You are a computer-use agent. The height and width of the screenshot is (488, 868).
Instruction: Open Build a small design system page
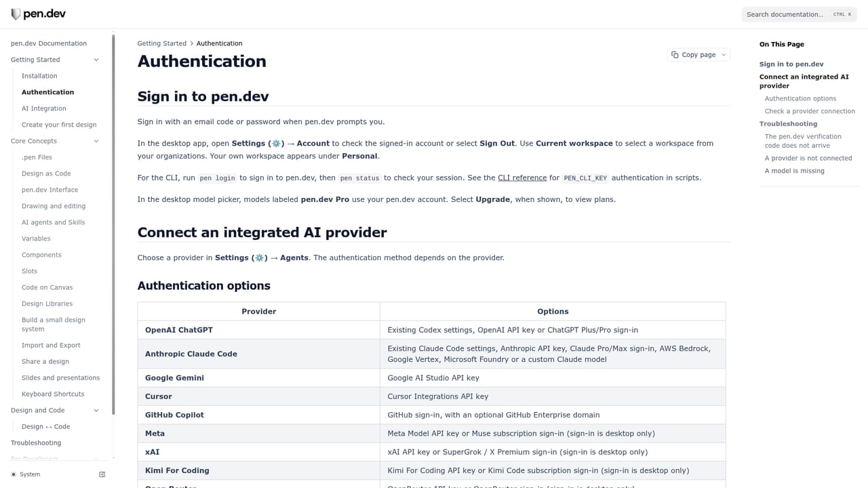pyautogui.click(x=54, y=324)
